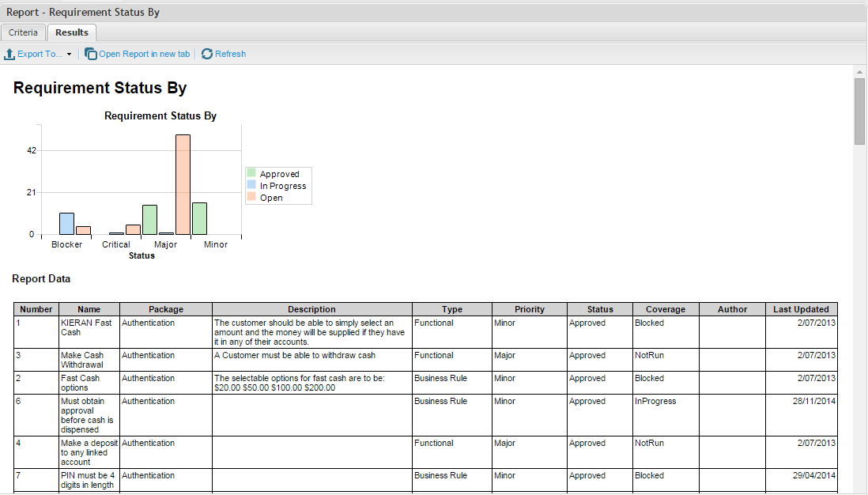Click the Coverage column header
Viewport: 868px width, 495px height.
pos(665,309)
